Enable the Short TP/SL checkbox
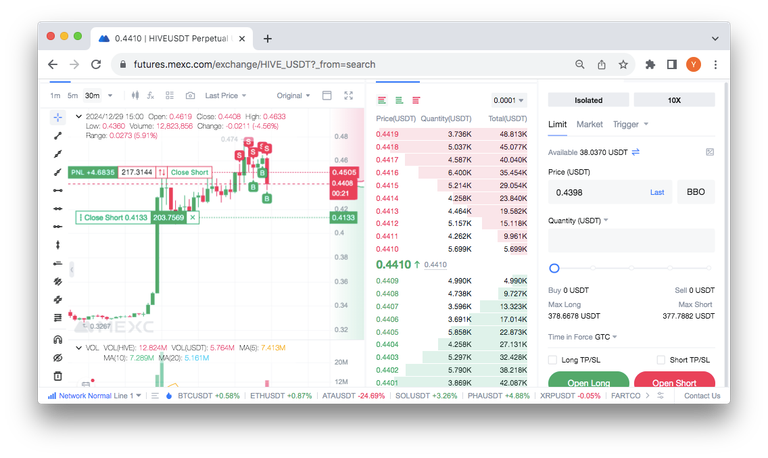The height and width of the screenshot is (458, 768). coord(661,360)
